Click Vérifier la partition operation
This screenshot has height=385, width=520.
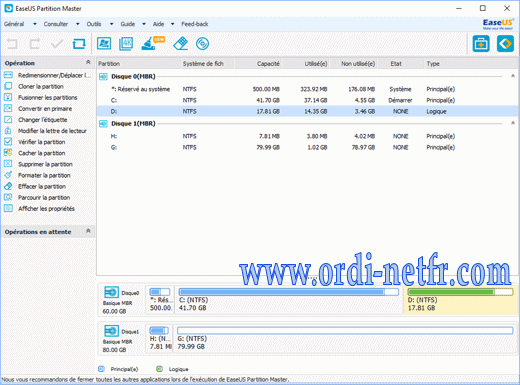(35, 142)
